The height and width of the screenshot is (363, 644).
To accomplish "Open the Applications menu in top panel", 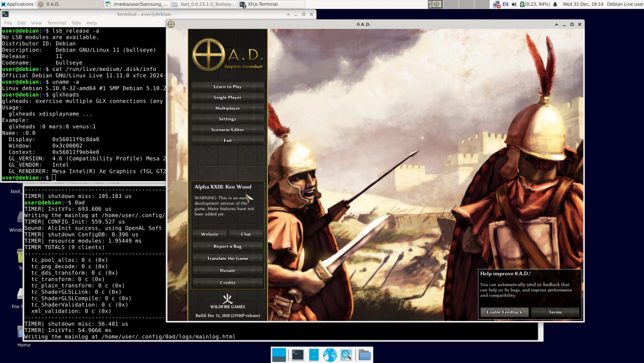I will 18,5.
